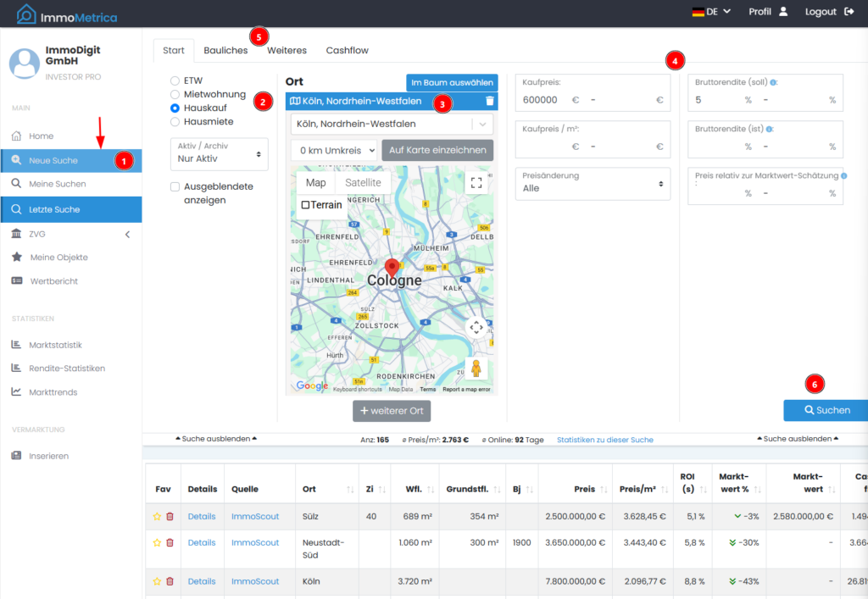Enable the Ausgeblendete anzeigen checkbox
868x599 pixels.
coord(175,186)
